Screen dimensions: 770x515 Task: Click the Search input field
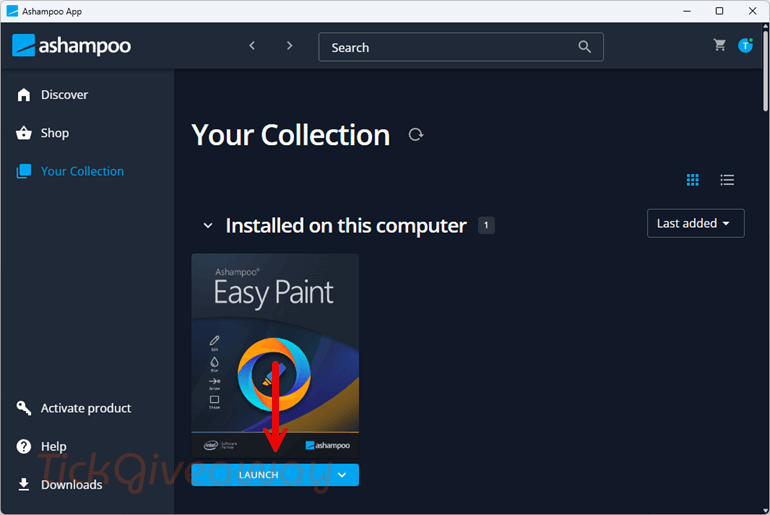tap(461, 47)
